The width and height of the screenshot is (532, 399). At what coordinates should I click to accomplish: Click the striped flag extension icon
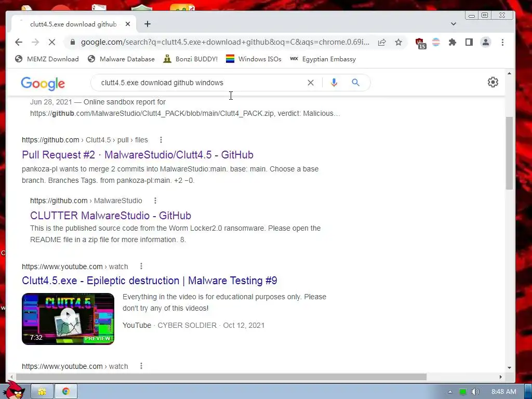point(436,42)
